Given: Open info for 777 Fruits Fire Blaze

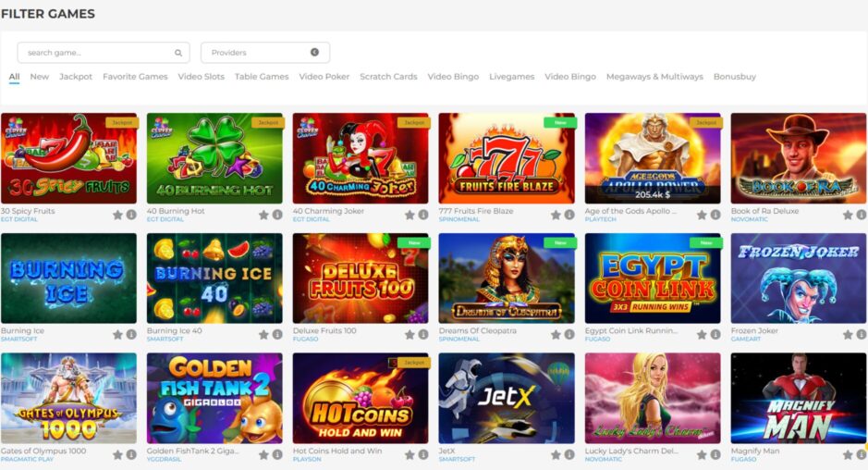Looking at the screenshot, I should click(569, 215).
